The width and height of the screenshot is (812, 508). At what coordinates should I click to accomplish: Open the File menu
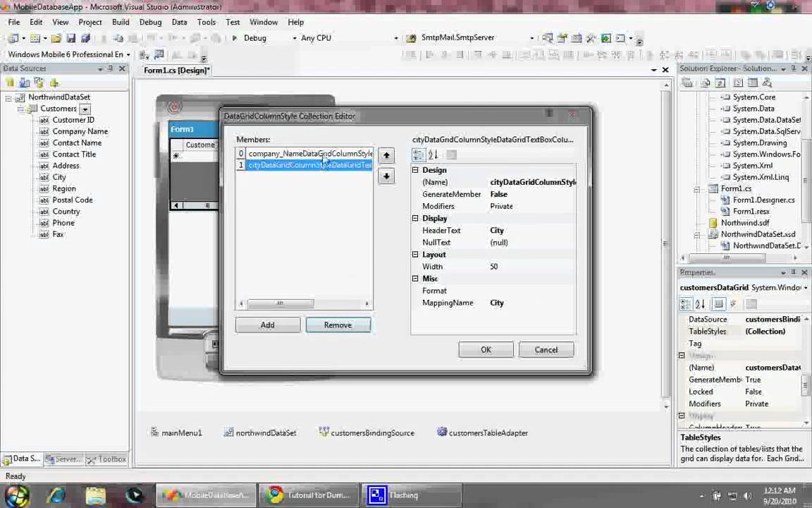click(14, 23)
